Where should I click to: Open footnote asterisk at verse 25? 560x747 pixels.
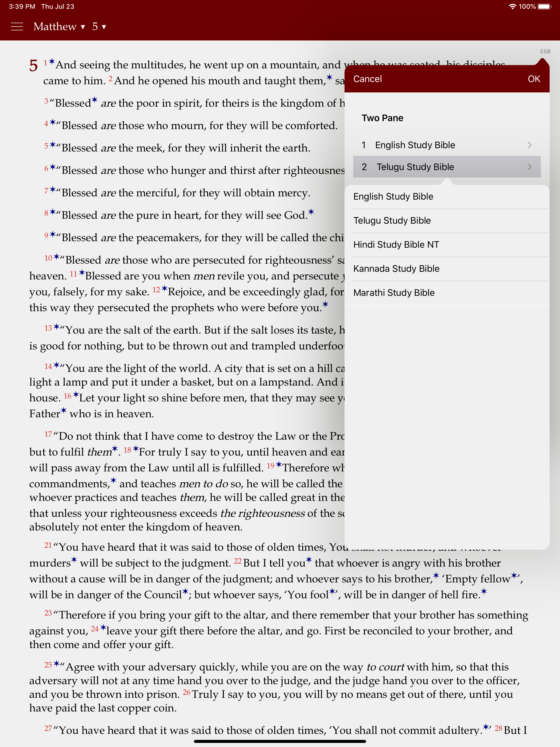pos(56,664)
